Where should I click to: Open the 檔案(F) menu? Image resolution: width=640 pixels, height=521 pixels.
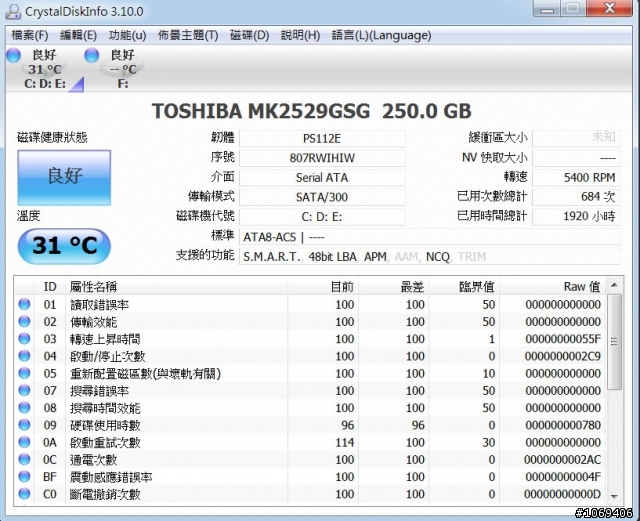pos(30,36)
